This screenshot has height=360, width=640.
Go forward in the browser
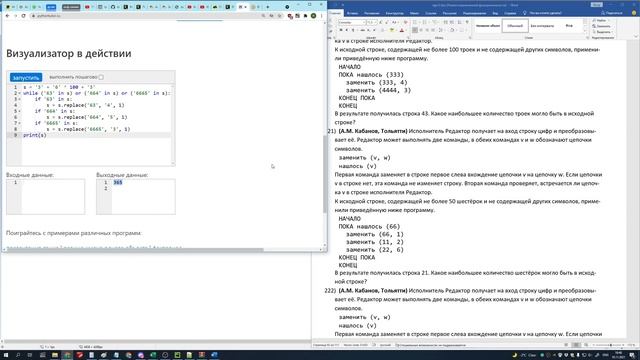pyautogui.click(x=16, y=16)
